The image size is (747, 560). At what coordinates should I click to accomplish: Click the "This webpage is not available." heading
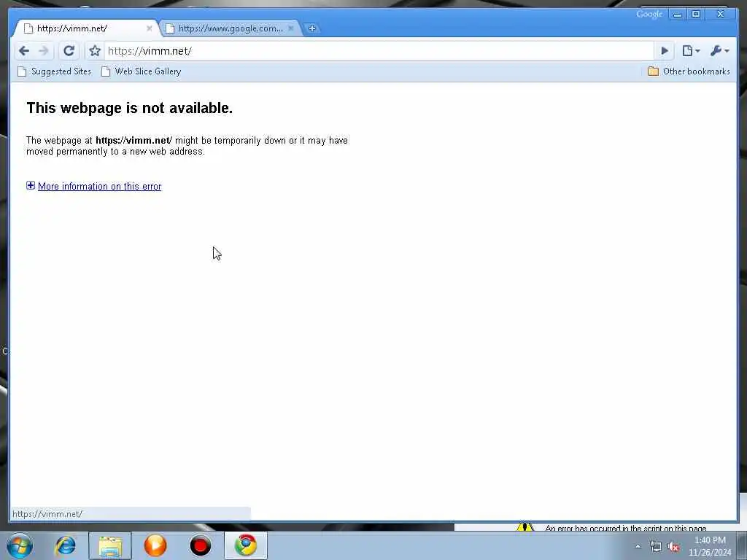tap(130, 108)
